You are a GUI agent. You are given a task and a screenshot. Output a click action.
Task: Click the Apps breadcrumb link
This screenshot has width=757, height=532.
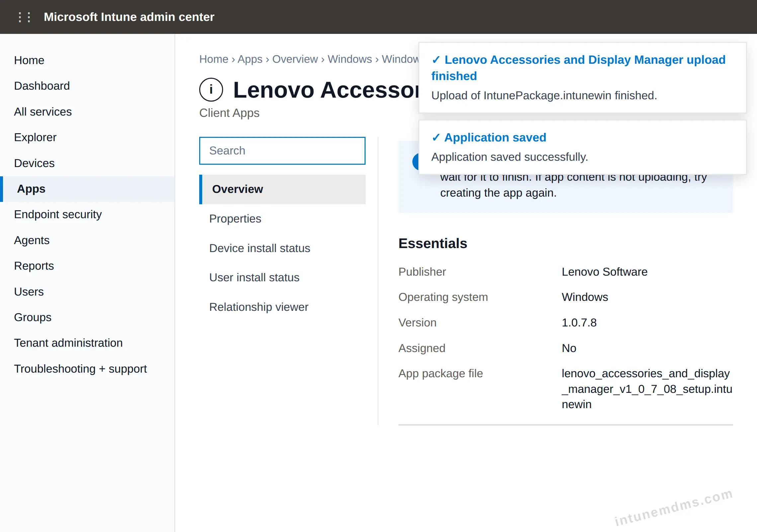[250, 59]
